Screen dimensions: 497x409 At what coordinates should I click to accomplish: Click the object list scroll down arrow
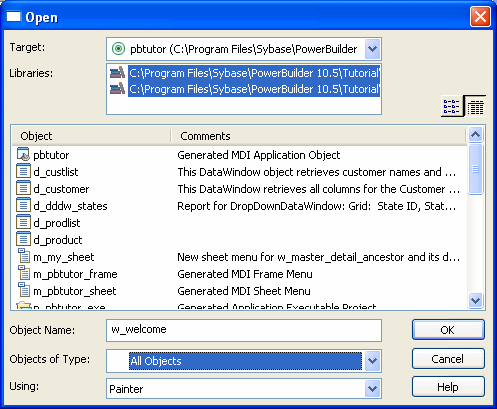click(x=475, y=300)
